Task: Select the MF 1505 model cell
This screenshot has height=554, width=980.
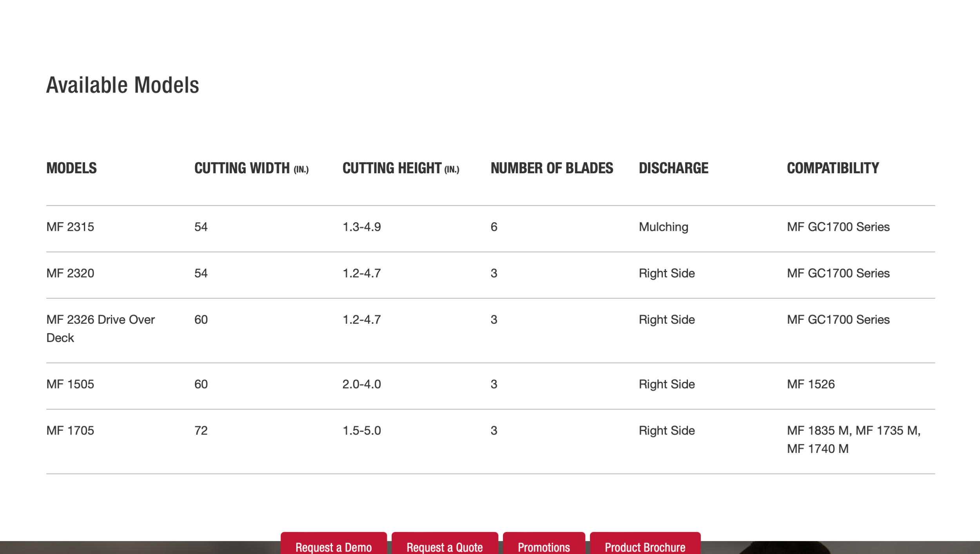Action: pos(70,384)
